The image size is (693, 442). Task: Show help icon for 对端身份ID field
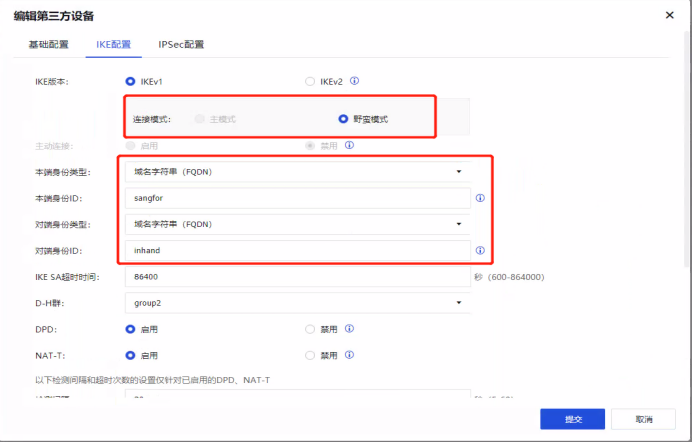480,250
